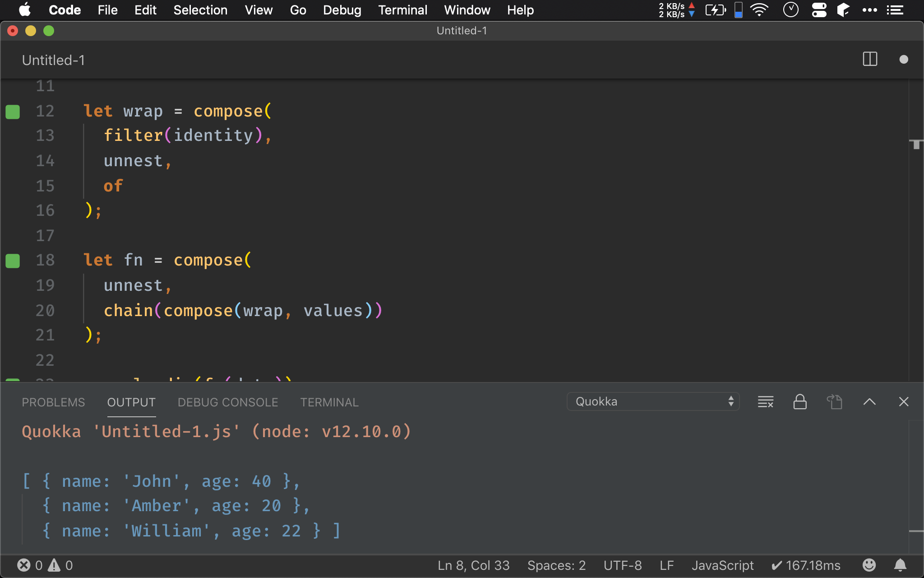The width and height of the screenshot is (924, 578).
Task: Open the three dots menu bar icon
Action: tap(869, 10)
